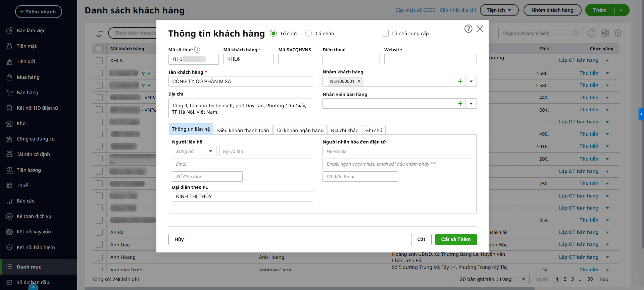Refresh the customer list

(x=592, y=33)
